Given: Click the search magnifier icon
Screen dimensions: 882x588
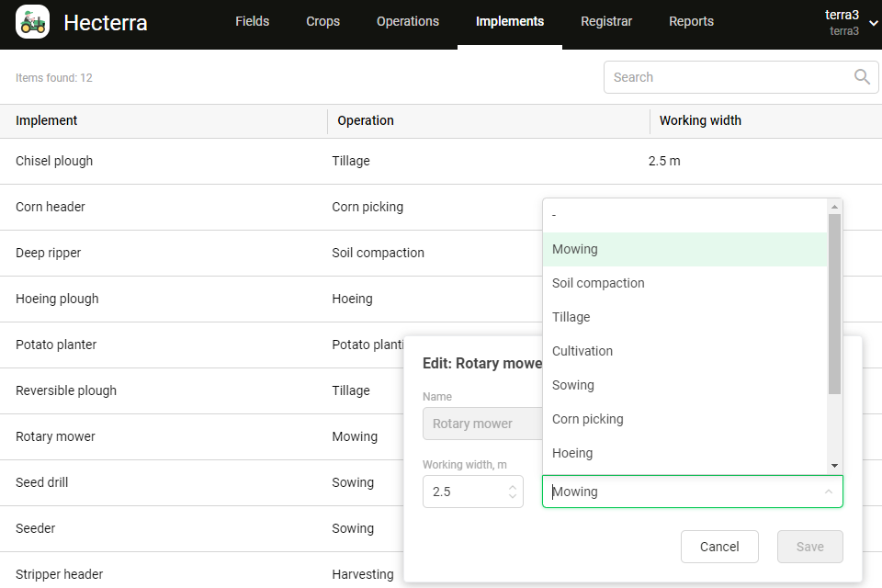Looking at the screenshot, I should point(862,77).
